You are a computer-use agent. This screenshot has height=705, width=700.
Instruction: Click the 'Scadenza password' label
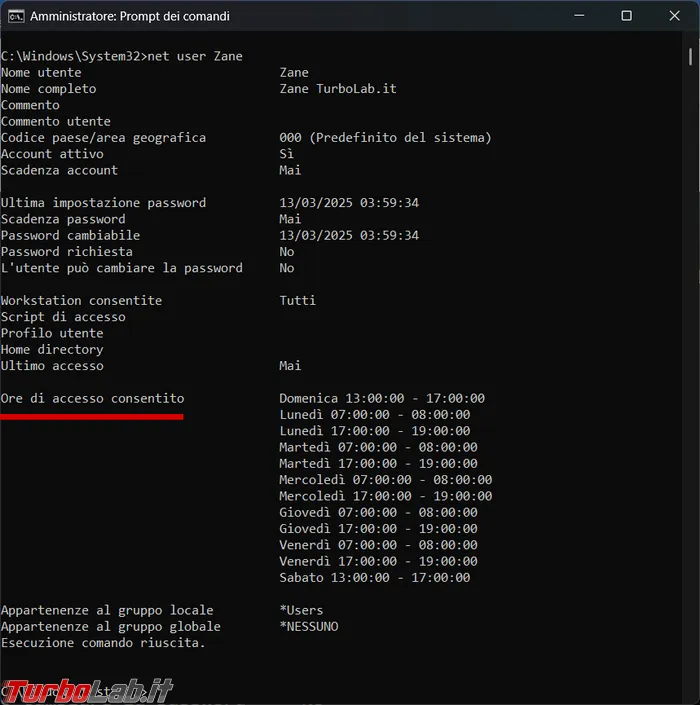pyautogui.click(x=63, y=219)
